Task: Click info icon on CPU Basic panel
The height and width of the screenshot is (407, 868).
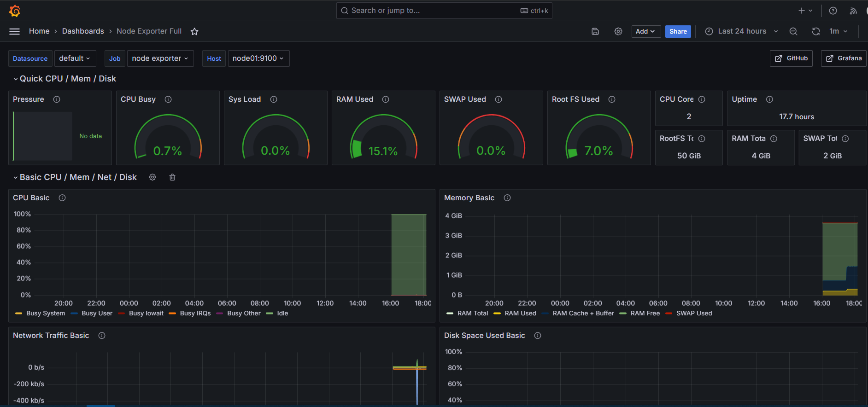Action: tap(62, 198)
